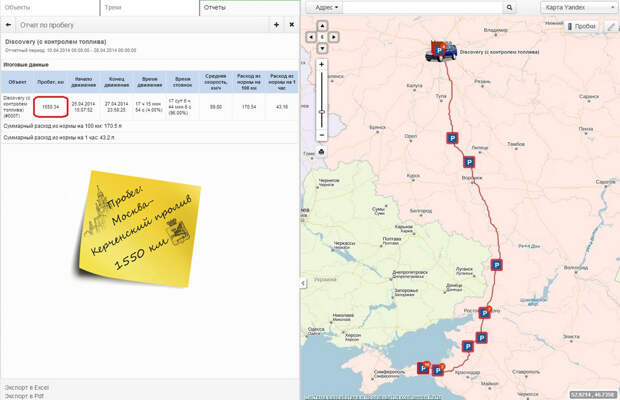This screenshot has width=620, height=400.
Task: Switch to the Отчеты tab
Action: pyautogui.click(x=249, y=8)
